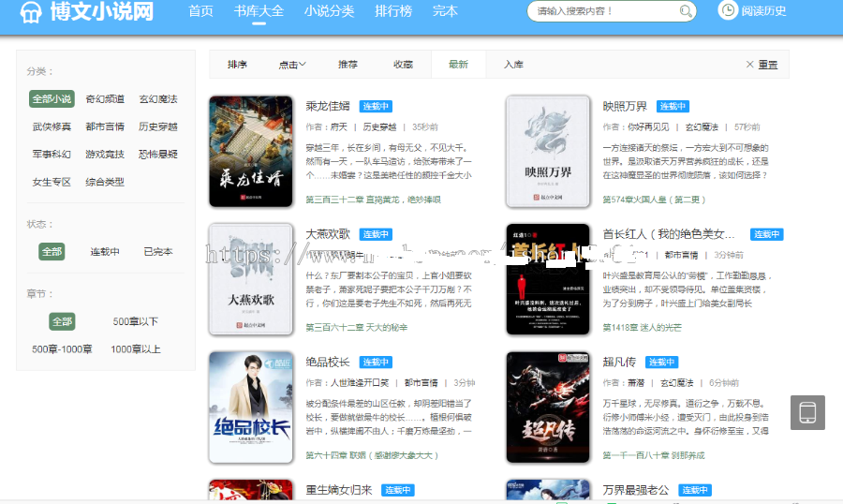
Task: Open reading history clock icon
Action: pyautogui.click(x=728, y=11)
